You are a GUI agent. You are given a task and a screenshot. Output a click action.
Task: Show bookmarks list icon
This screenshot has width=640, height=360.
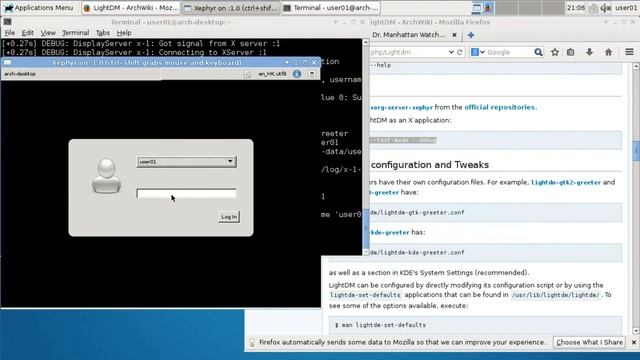[571, 52]
